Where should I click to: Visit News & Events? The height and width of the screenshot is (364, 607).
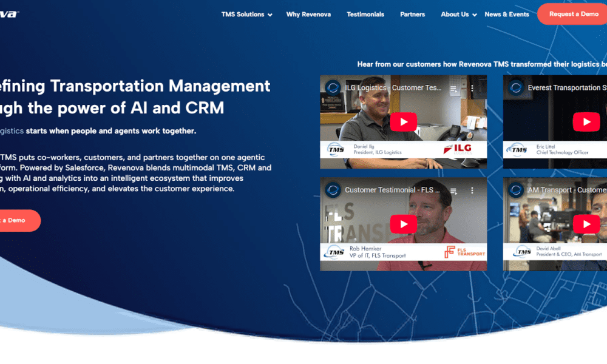(507, 14)
